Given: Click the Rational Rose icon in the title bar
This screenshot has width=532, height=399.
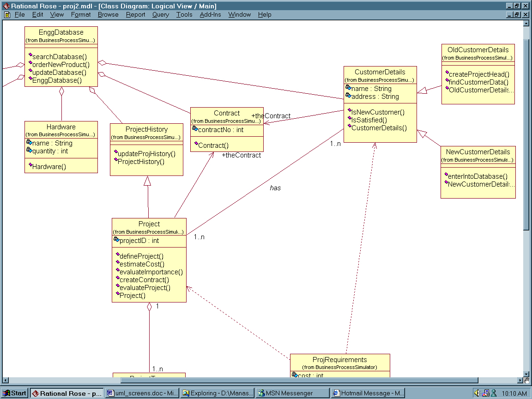Looking at the screenshot, I should 6,6.
